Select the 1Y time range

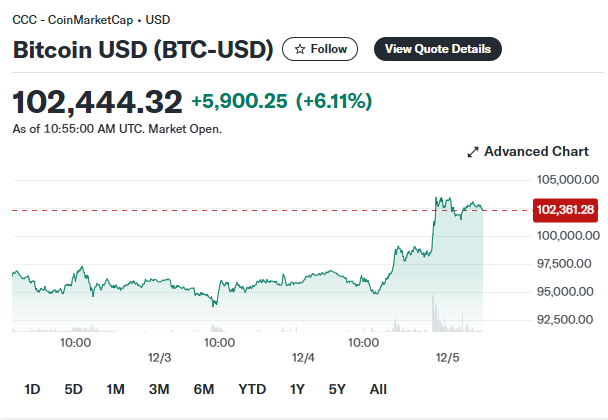[297, 389]
